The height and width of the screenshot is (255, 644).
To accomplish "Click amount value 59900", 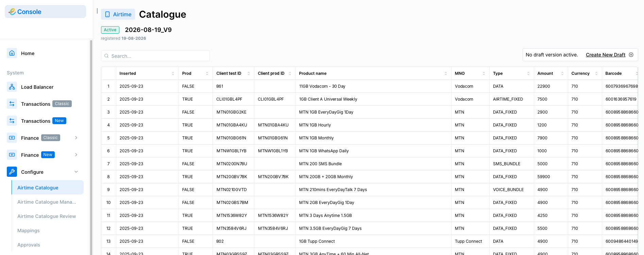I will 544,177.
